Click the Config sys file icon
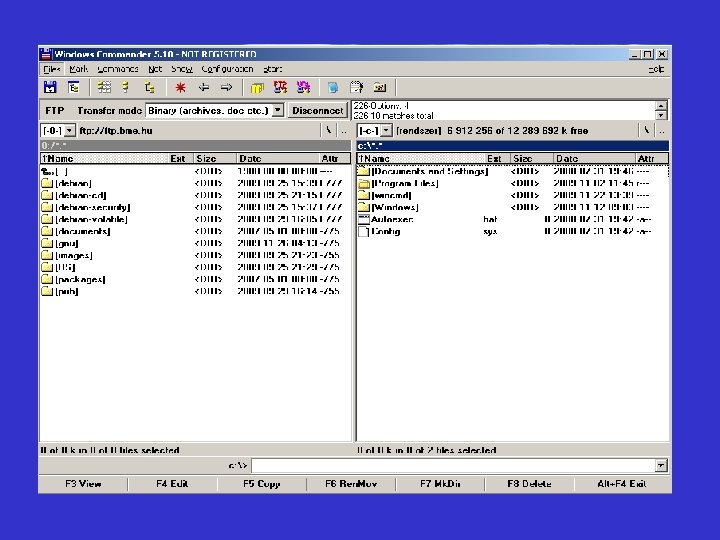 (x=364, y=231)
